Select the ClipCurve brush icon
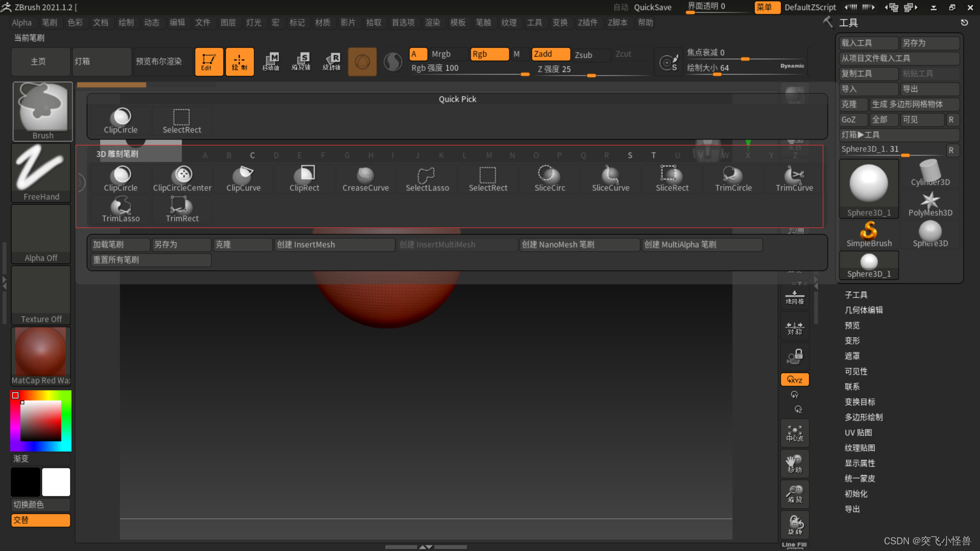This screenshot has width=980, height=551. (x=243, y=179)
